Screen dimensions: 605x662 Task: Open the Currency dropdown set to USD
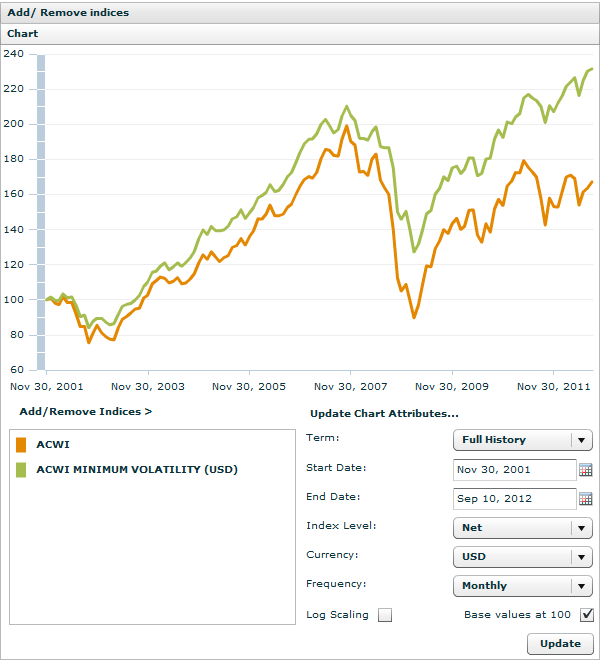pos(523,557)
